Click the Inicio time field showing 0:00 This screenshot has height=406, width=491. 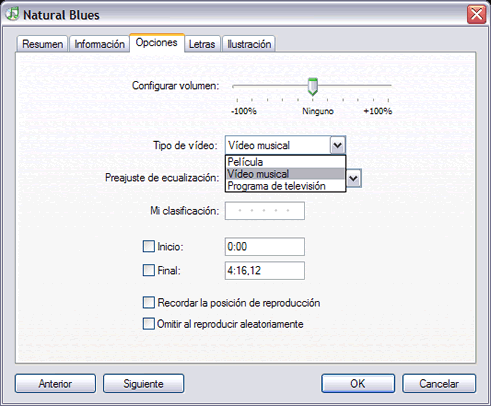(x=265, y=247)
